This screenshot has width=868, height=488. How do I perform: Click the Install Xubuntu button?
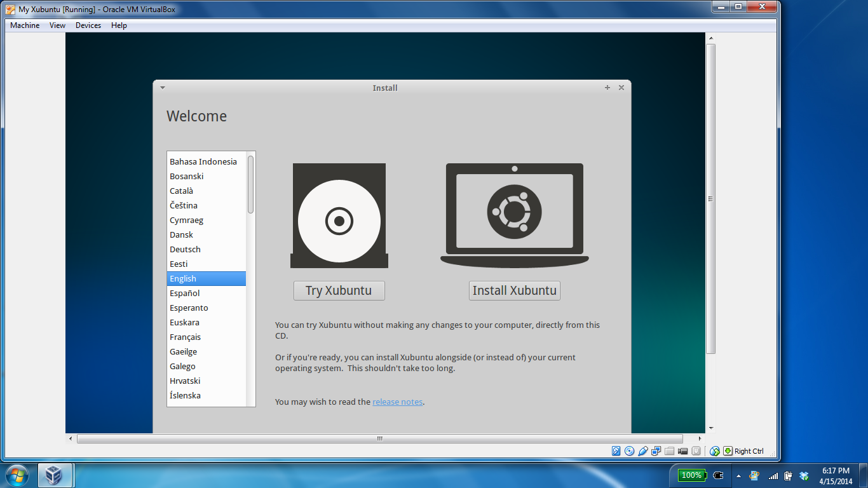[515, 290]
